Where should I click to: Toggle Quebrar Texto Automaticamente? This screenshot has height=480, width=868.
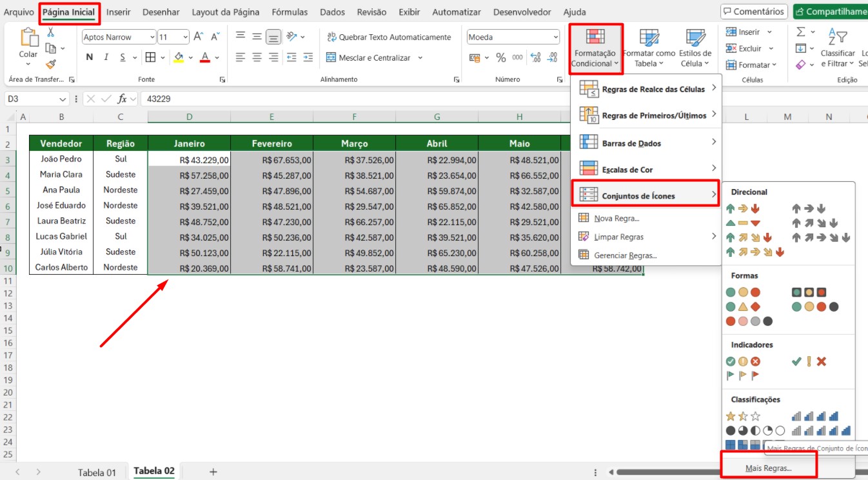point(389,37)
